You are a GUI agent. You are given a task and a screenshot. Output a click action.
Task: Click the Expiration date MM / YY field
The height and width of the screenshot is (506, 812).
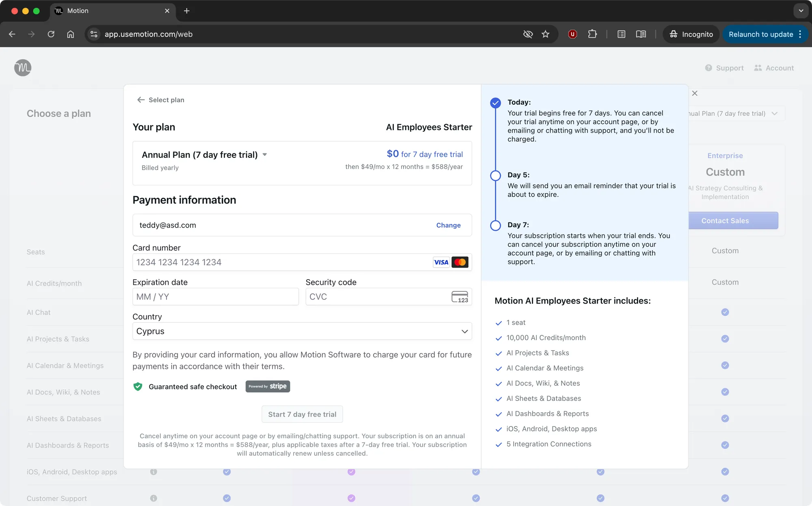[216, 297]
